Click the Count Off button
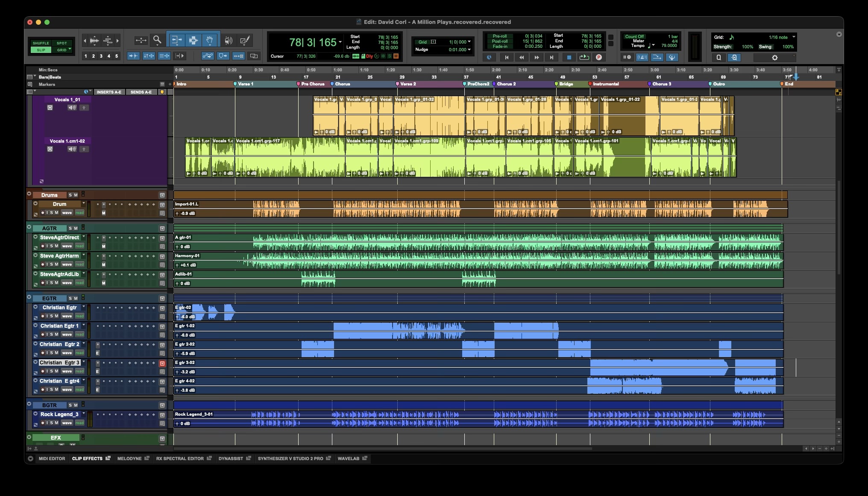This screenshot has height=496, width=868. click(x=634, y=37)
